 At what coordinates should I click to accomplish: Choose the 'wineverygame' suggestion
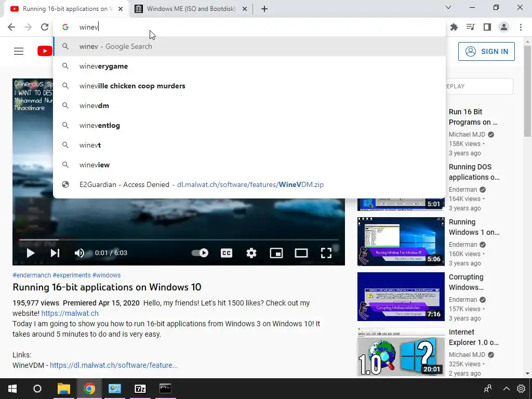pos(249,66)
